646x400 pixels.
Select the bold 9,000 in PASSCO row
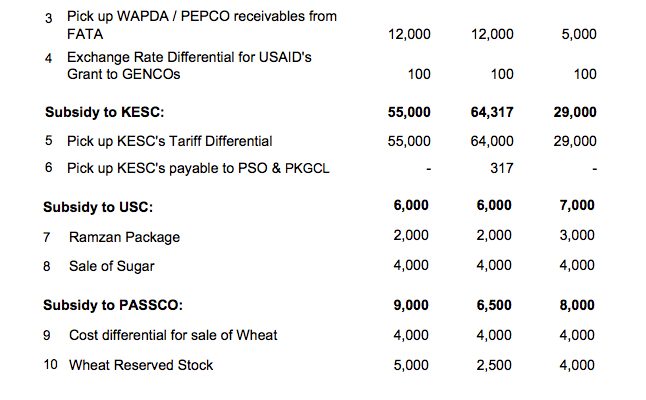[x=411, y=305]
